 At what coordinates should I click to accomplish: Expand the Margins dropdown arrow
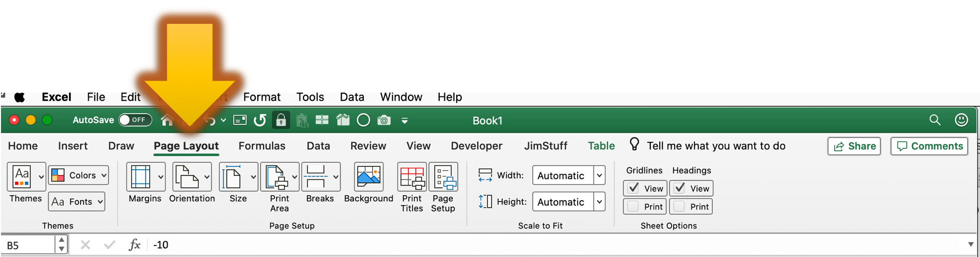click(x=161, y=177)
